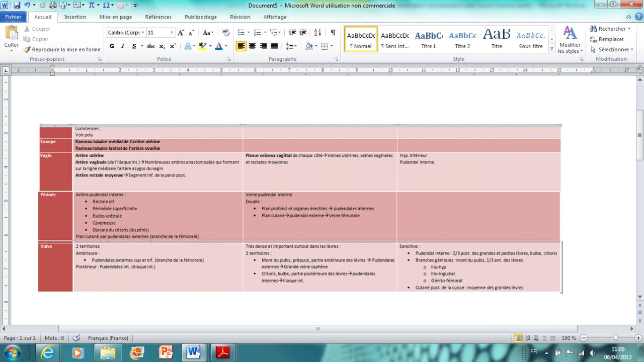
Task: Apply the yellow text highlight color
Action: coord(202,46)
